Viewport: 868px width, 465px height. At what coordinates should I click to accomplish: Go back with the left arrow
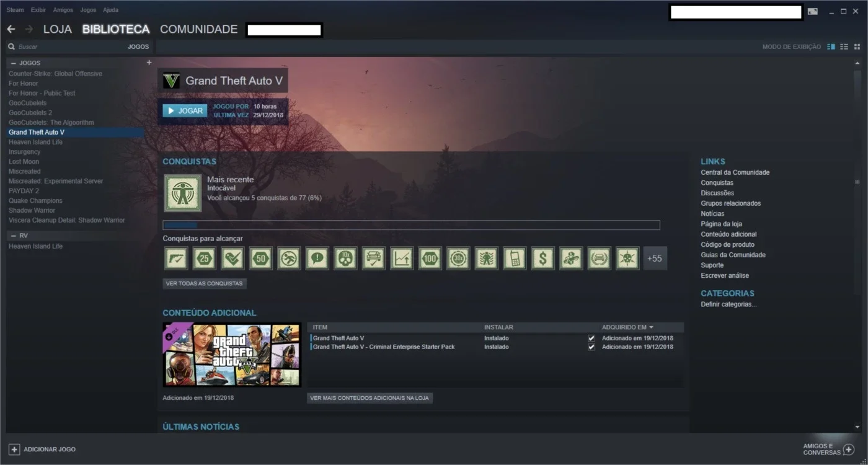11,29
